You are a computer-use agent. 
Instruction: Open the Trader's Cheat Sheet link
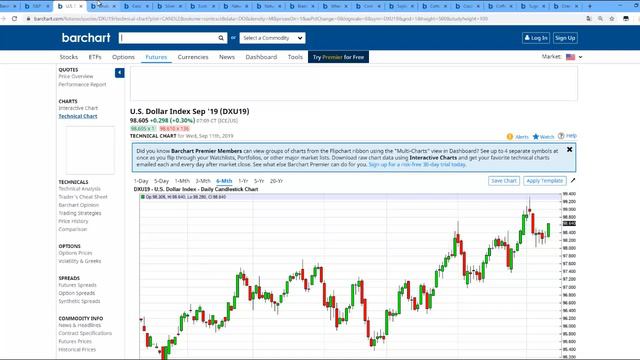[83, 197]
